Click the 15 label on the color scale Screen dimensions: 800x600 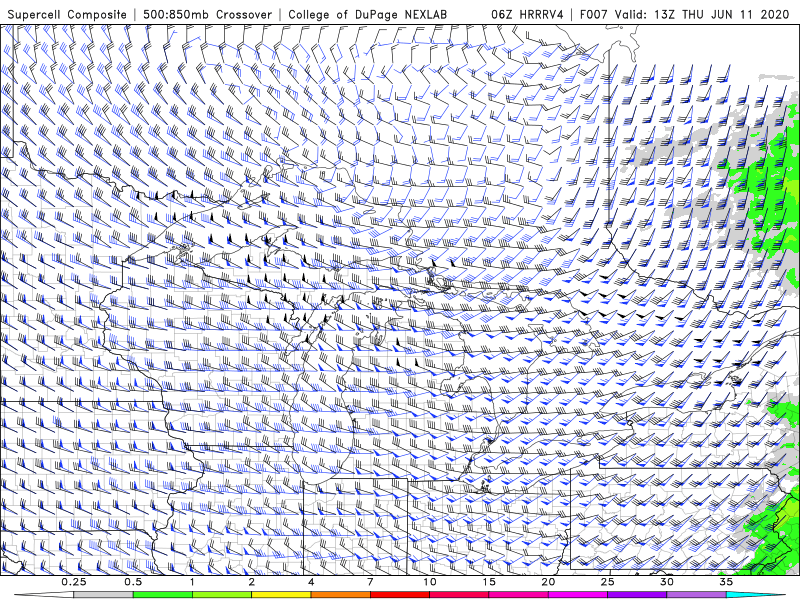(489, 582)
